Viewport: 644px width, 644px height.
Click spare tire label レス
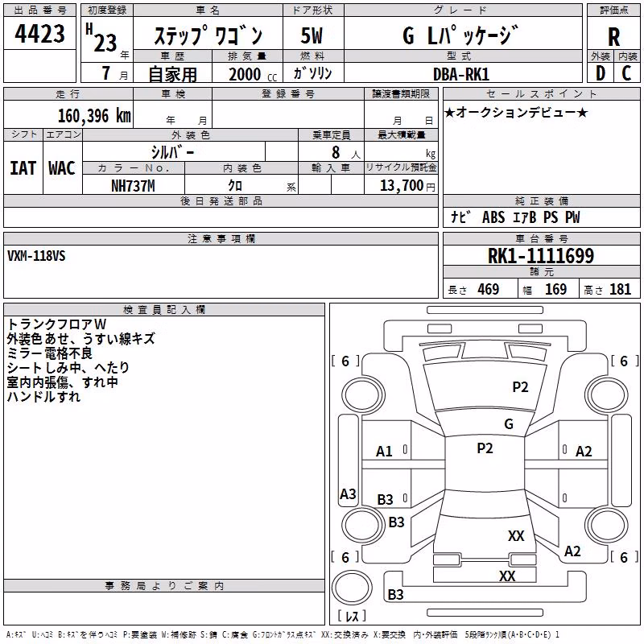(x=352, y=616)
